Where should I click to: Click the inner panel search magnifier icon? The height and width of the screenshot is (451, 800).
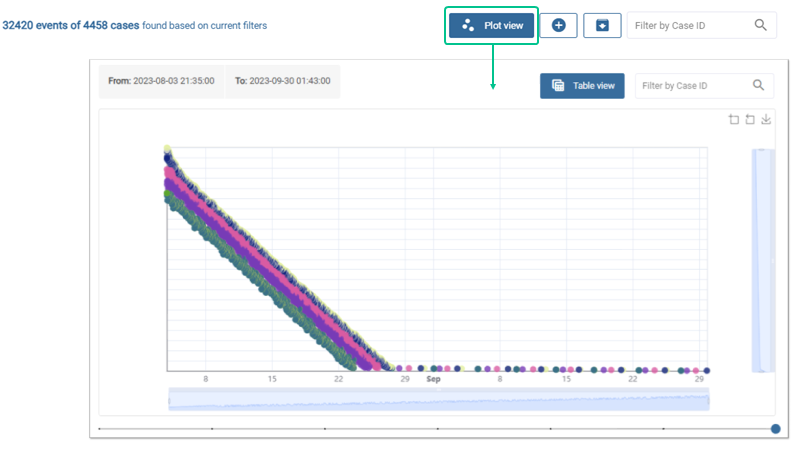tap(759, 86)
